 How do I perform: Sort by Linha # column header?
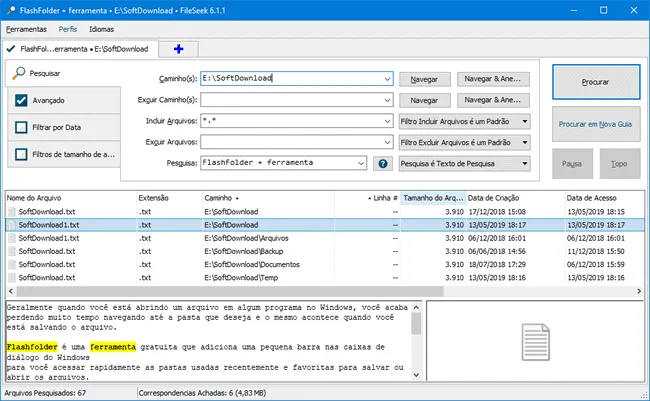pyautogui.click(x=367, y=198)
